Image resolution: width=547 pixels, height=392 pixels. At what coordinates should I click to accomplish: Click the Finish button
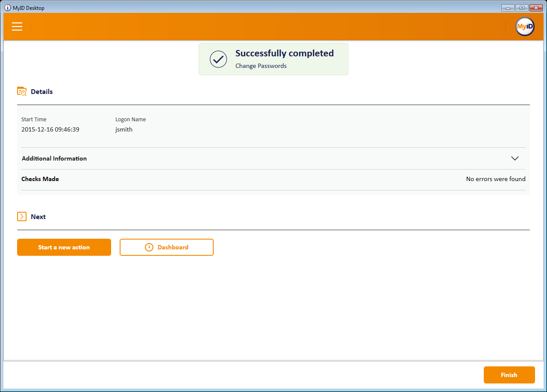click(x=509, y=375)
